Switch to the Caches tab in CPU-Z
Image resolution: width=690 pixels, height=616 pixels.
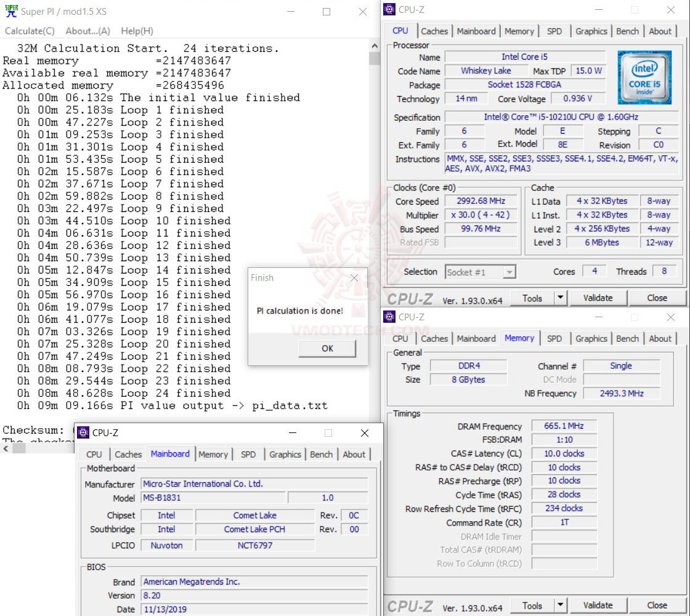[x=435, y=31]
